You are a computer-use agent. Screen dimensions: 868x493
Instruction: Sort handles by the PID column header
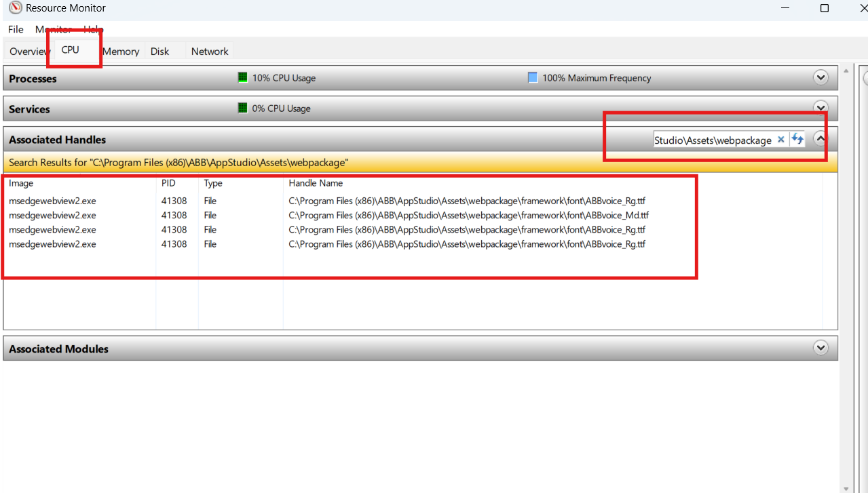click(x=168, y=183)
